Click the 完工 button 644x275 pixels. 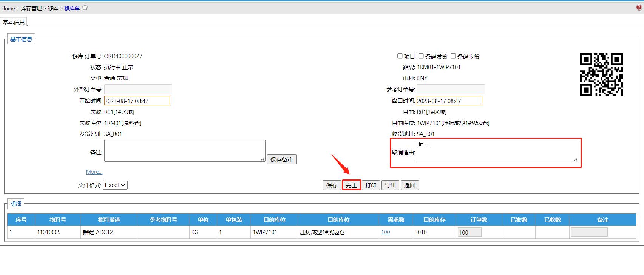(351, 185)
